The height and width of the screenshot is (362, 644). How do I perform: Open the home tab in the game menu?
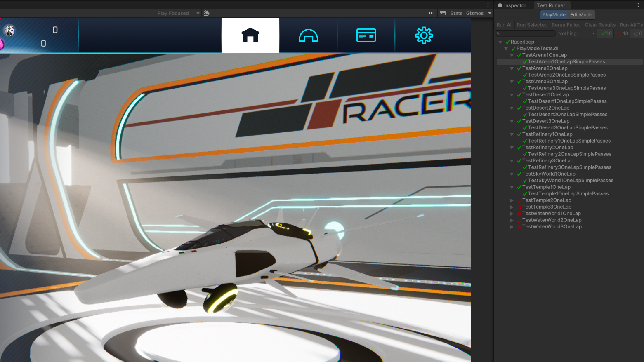(x=250, y=35)
